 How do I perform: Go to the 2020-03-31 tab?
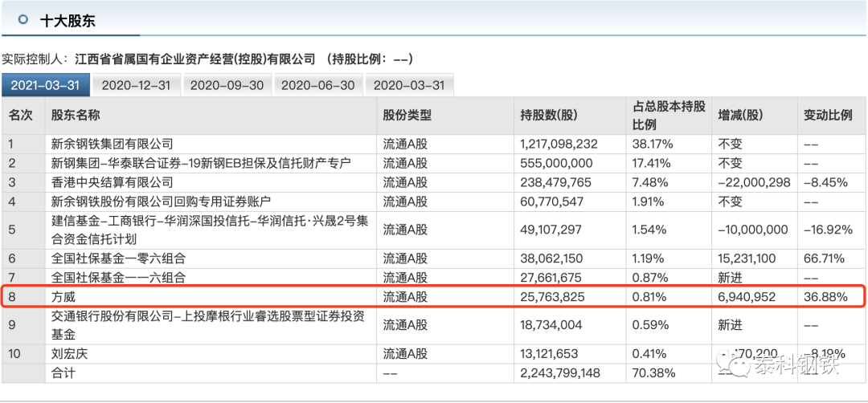pos(410,85)
